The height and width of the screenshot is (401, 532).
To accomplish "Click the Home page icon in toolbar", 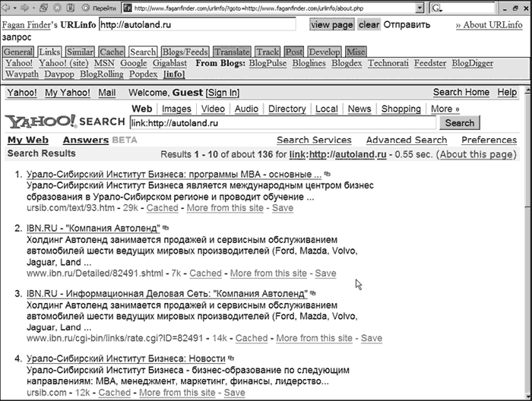I will click(71, 8).
